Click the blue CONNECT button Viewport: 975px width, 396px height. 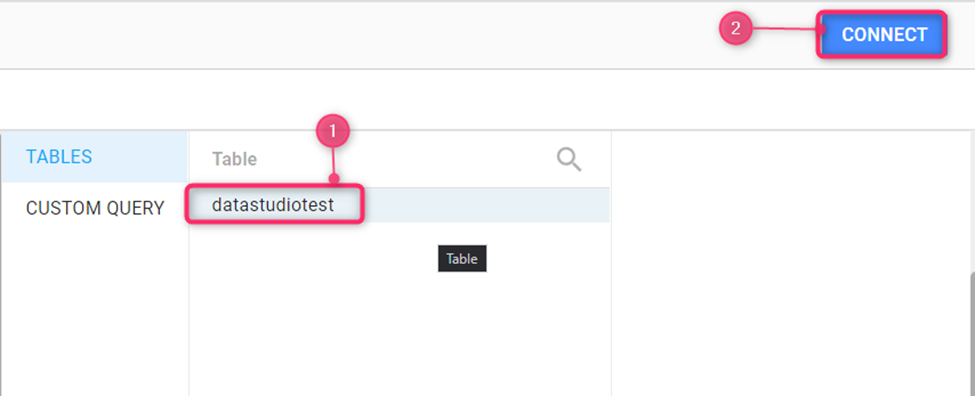[884, 34]
